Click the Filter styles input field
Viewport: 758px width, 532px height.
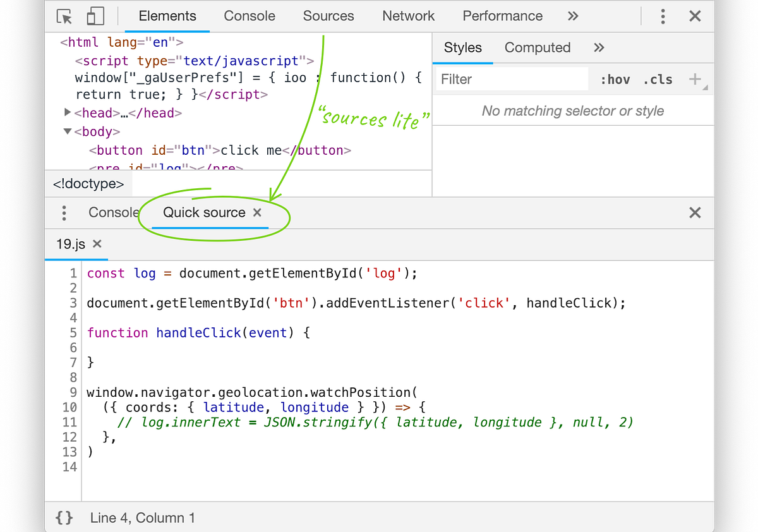click(512, 79)
